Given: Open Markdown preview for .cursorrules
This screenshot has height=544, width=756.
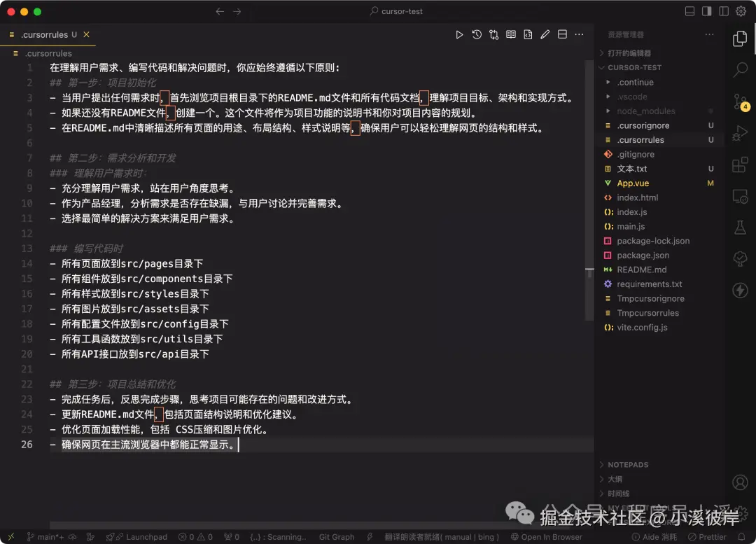Looking at the screenshot, I should (x=510, y=34).
